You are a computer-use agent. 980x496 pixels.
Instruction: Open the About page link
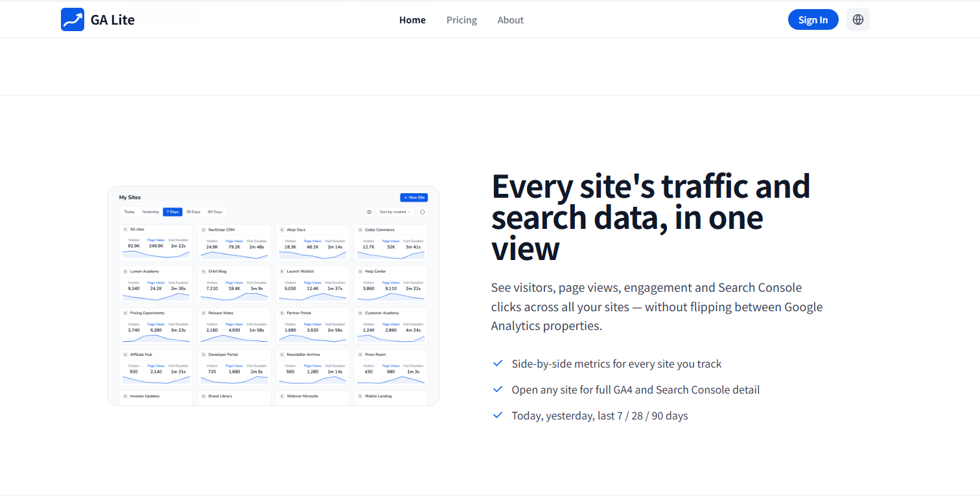(511, 20)
